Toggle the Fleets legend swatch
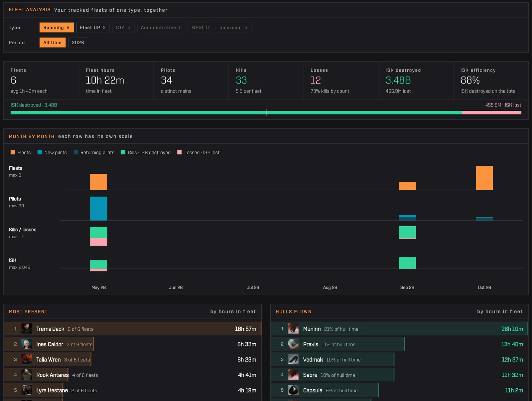The width and height of the screenshot is (532, 401). pos(13,152)
